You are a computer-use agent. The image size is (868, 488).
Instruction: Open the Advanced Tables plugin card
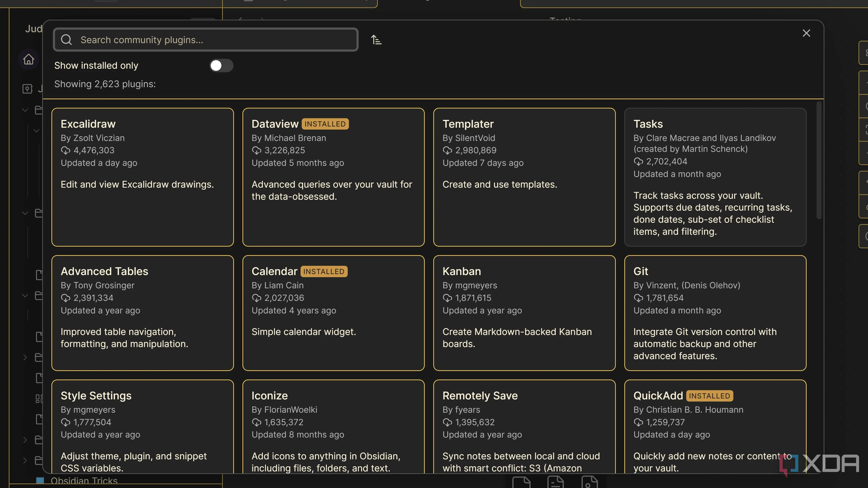click(142, 312)
